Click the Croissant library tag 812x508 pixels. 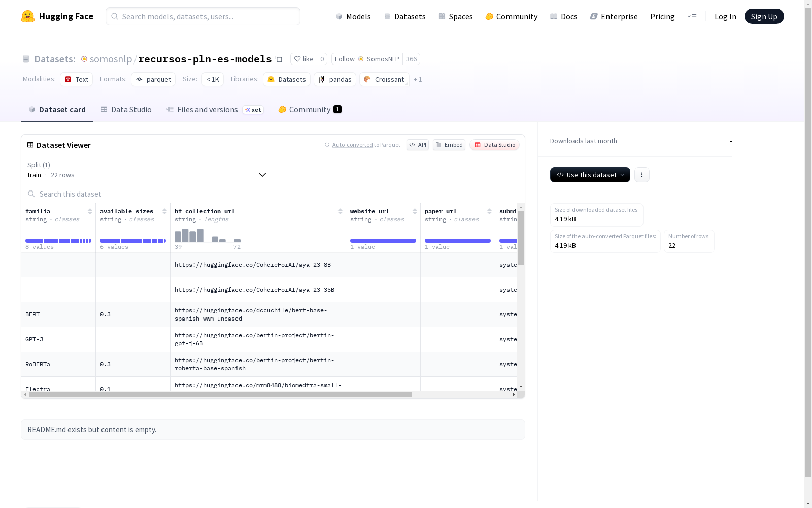click(x=384, y=79)
